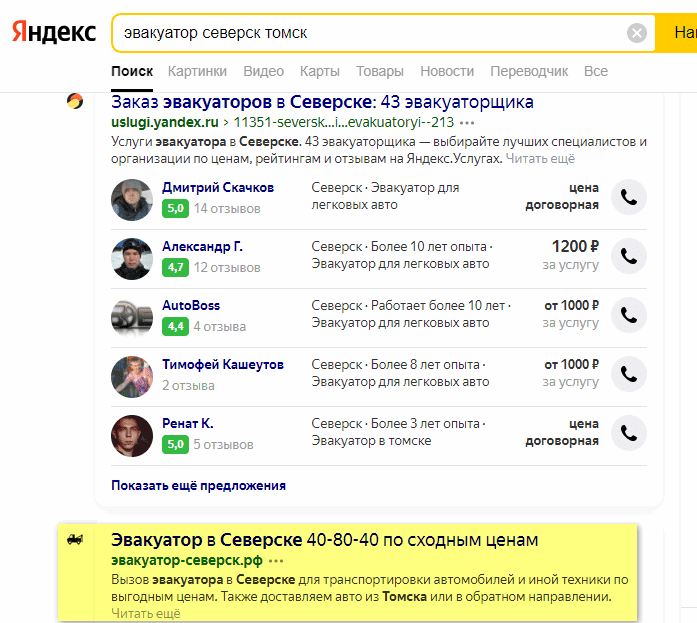Click 5,0 rating badge of Ренат К.

pos(176,444)
